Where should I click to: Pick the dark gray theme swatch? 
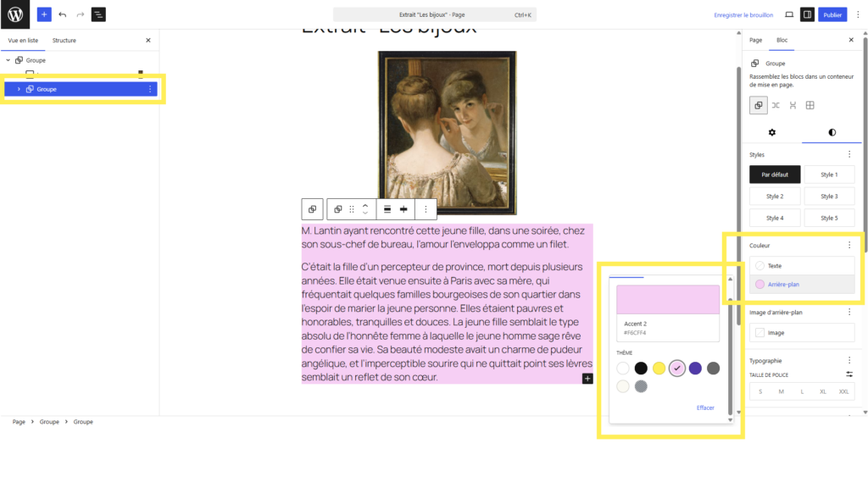pyautogui.click(x=713, y=368)
